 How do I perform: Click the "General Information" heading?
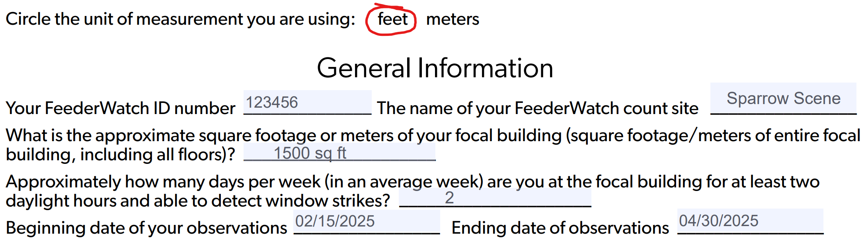[435, 68]
